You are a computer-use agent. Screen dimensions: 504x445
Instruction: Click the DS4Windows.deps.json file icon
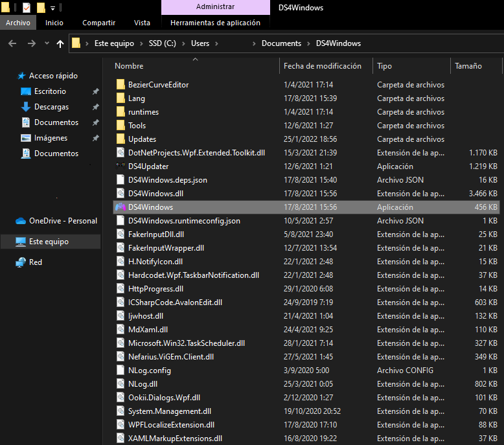click(x=120, y=179)
